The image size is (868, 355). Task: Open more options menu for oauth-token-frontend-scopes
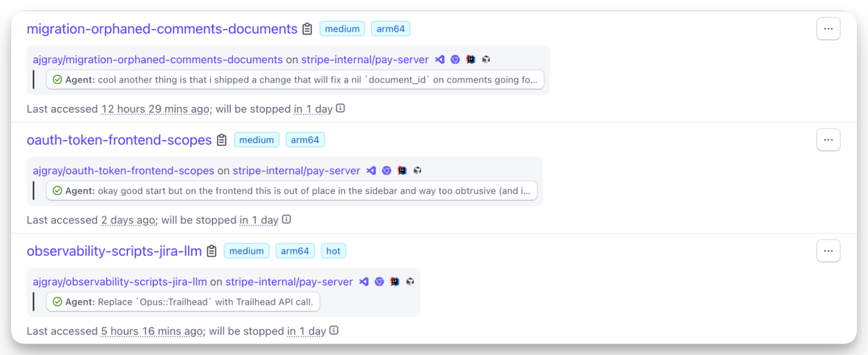click(x=828, y=140)
